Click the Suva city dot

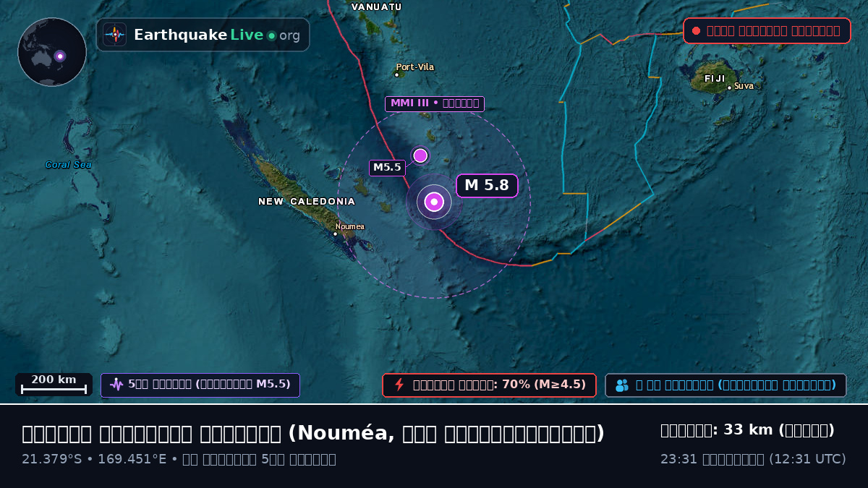[729, 87]
